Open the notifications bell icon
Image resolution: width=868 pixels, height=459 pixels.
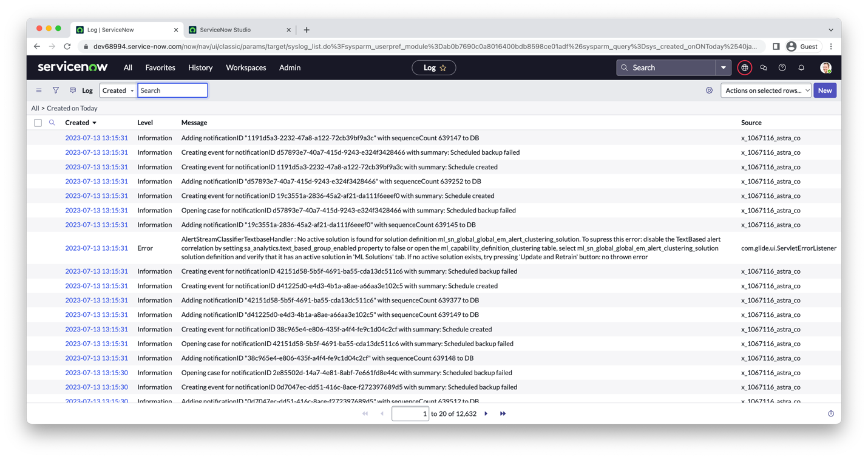[801, 67]
